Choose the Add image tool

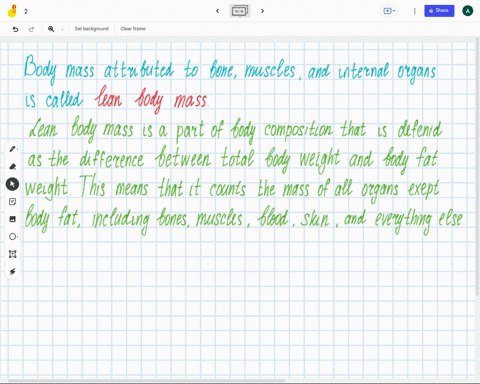tap(12, 219)
